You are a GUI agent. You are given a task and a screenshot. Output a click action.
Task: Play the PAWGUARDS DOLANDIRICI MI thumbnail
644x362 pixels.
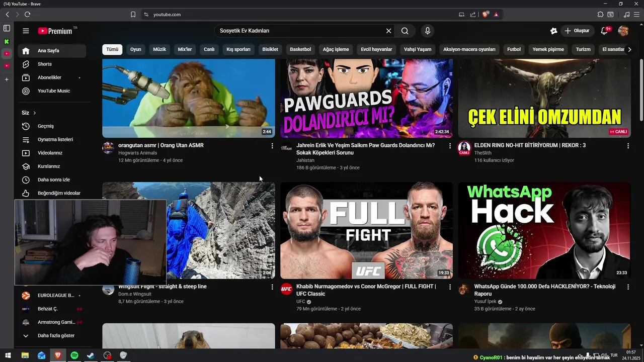pos(366,98)
